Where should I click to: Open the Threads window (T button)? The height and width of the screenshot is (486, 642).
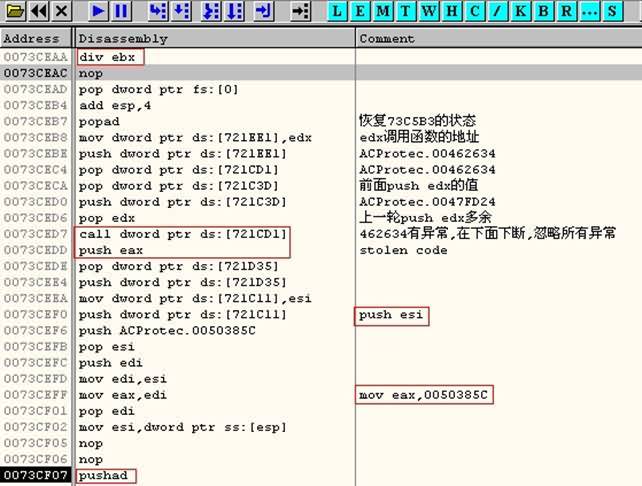coord(404,11)
